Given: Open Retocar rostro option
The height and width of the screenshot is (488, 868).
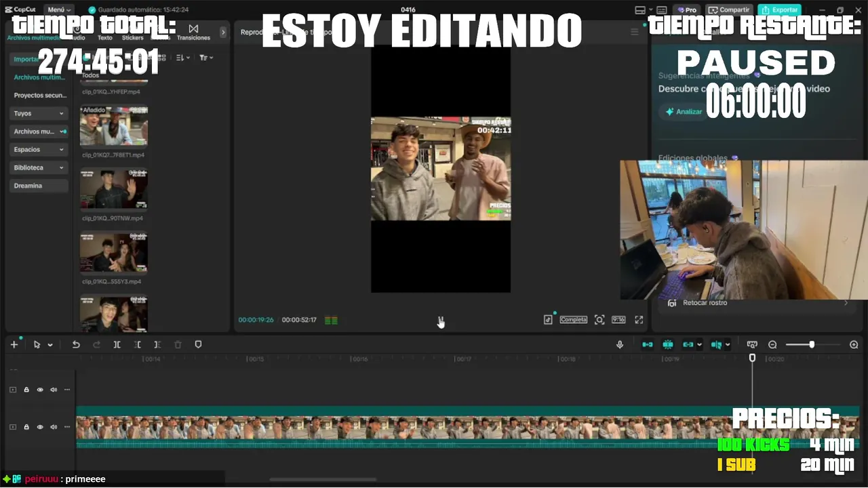Looking at the screenshot, I should [758, 303].
